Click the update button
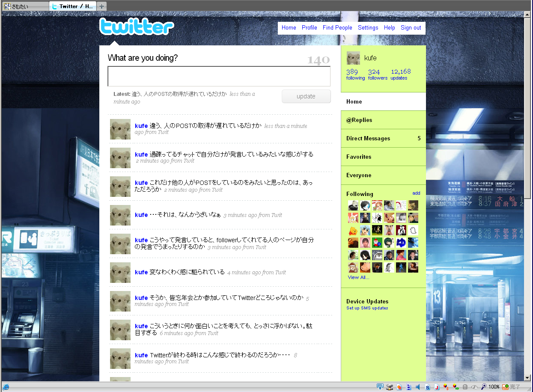 coord(306,96)
